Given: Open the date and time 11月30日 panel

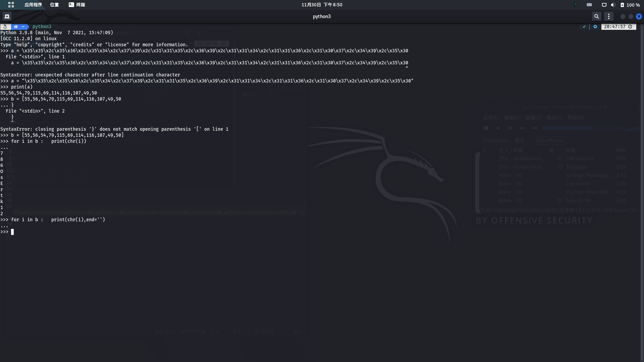Looking at the screenshot, I should 322,5.
